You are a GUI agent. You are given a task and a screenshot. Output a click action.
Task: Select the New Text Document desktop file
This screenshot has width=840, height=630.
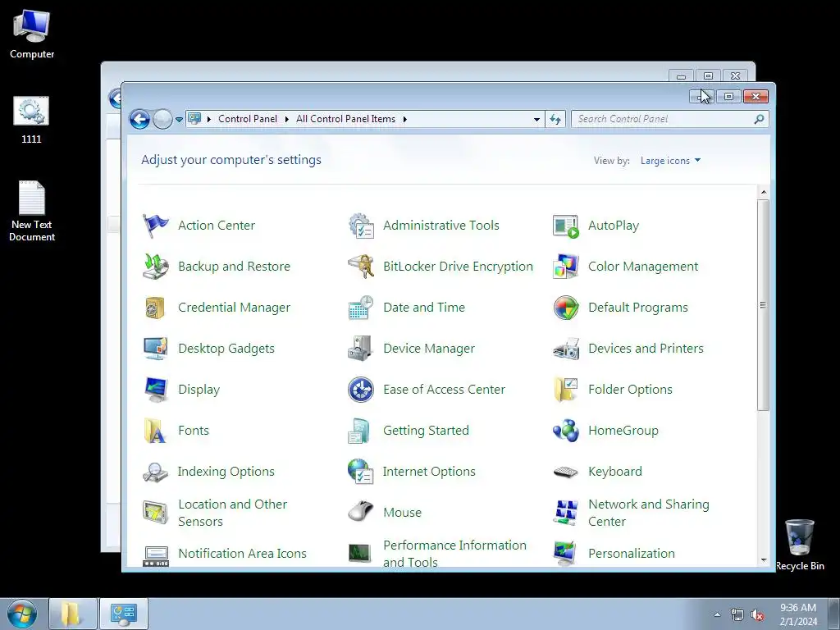point(32,211)
